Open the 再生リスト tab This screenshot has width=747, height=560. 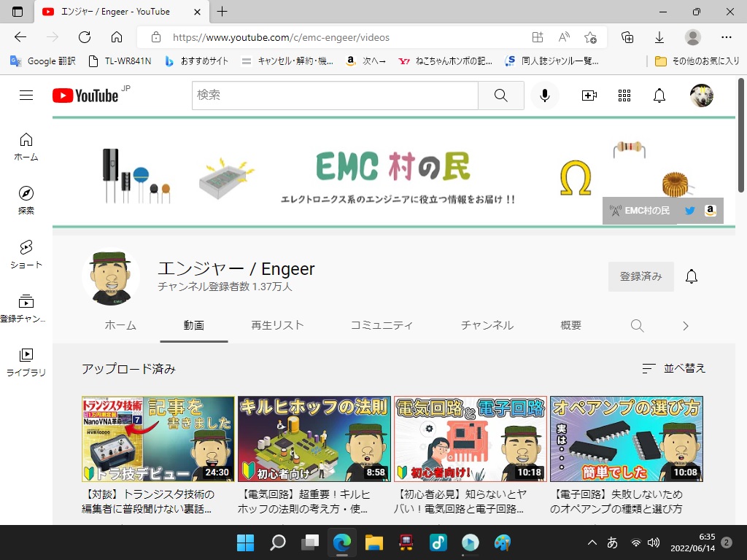[x=277, y=325]
